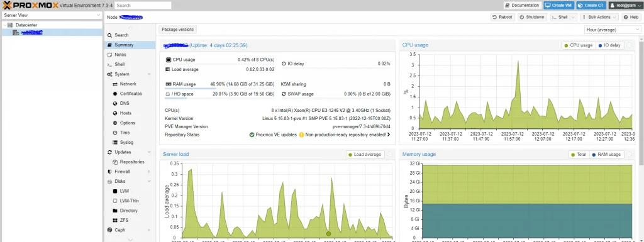
Task: Toggle CPU usage series in CPU chart legend
Action: click(579, 45)
